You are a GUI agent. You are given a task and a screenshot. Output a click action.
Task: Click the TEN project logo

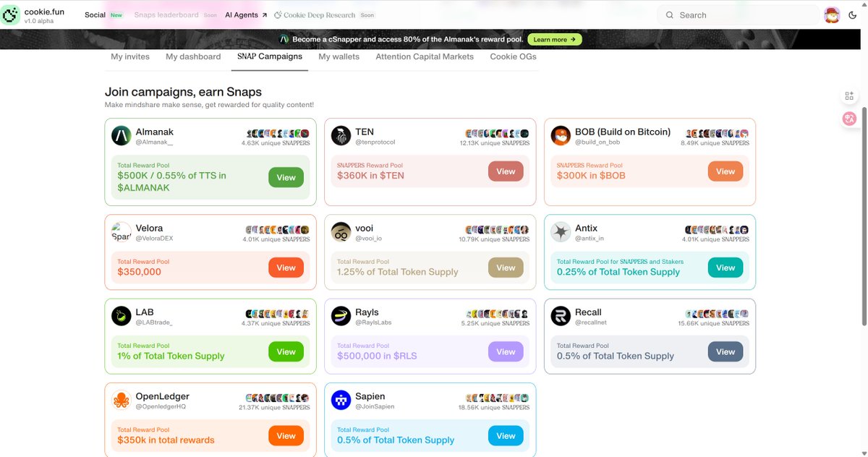[x=341, y=136]
